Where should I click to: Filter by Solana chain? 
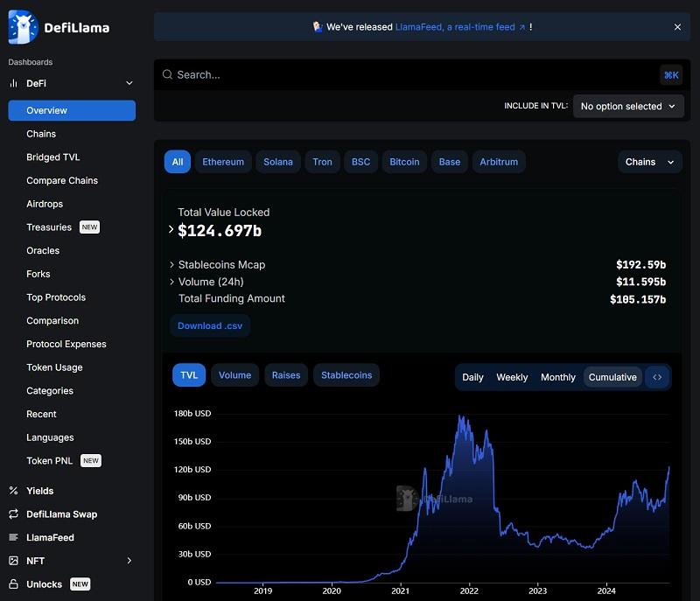click(278, 162)
